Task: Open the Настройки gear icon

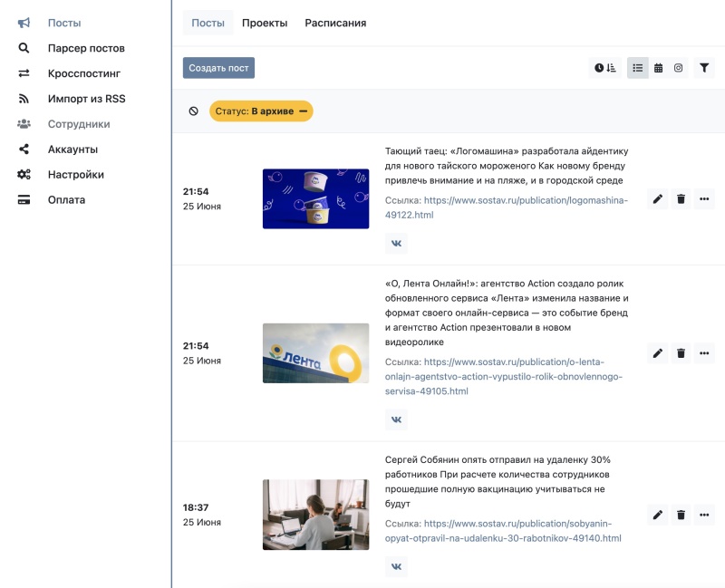Action: 23,174
